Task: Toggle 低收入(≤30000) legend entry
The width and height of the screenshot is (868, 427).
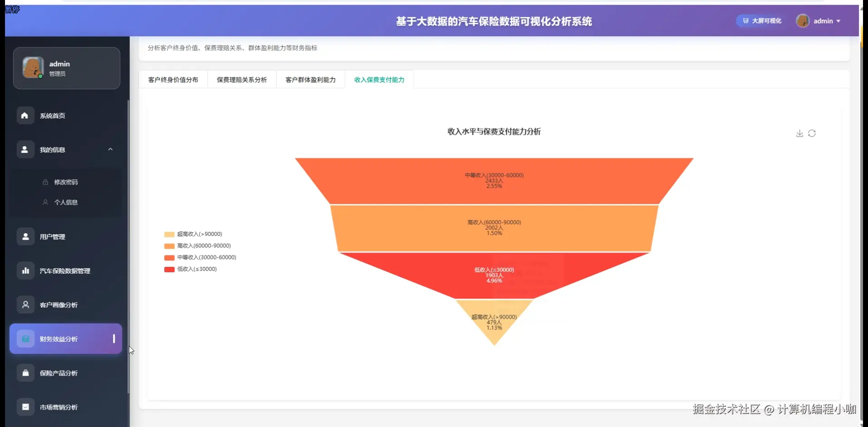Action: point(191,269)
